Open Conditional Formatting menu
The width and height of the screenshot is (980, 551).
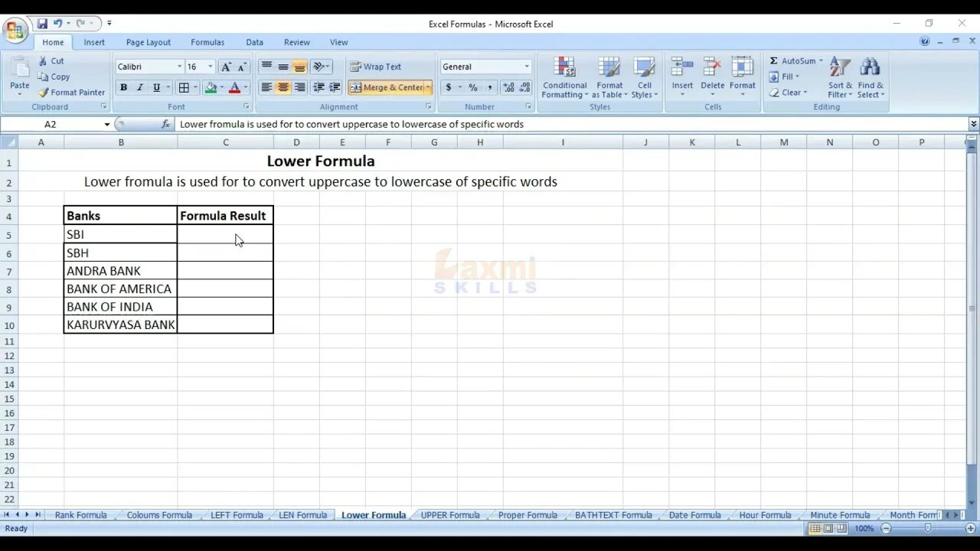click(x=565, y=77)
